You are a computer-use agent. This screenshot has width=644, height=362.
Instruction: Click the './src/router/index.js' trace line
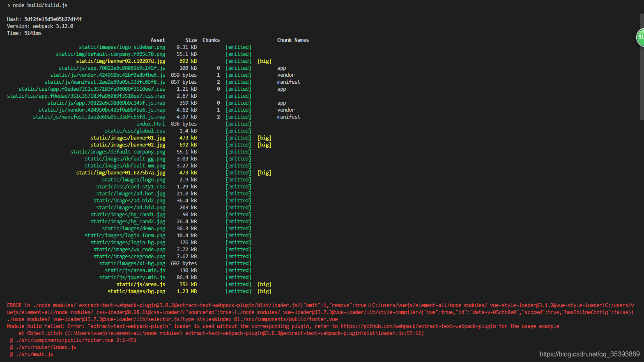[x=43, y=347]
